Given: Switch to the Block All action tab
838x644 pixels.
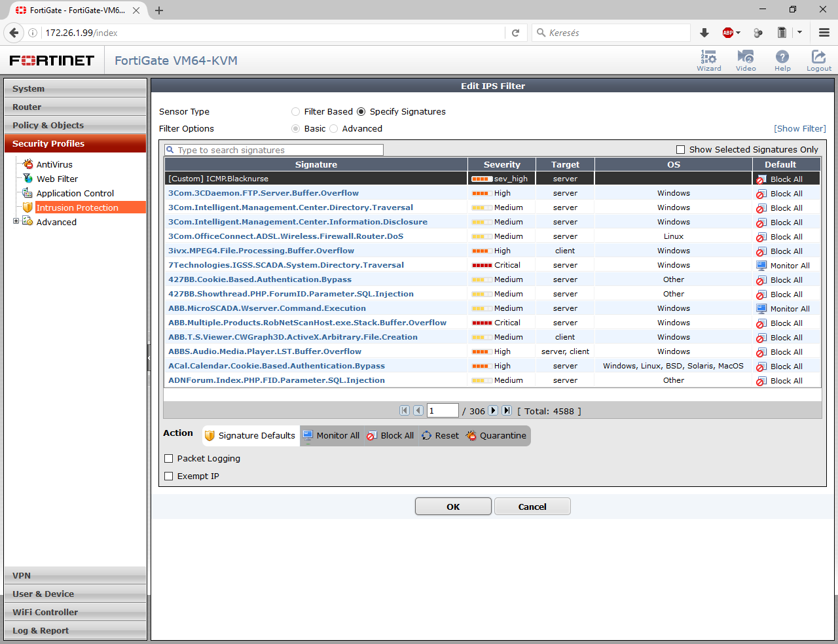Looking at the screenshot, I should 390,435.
